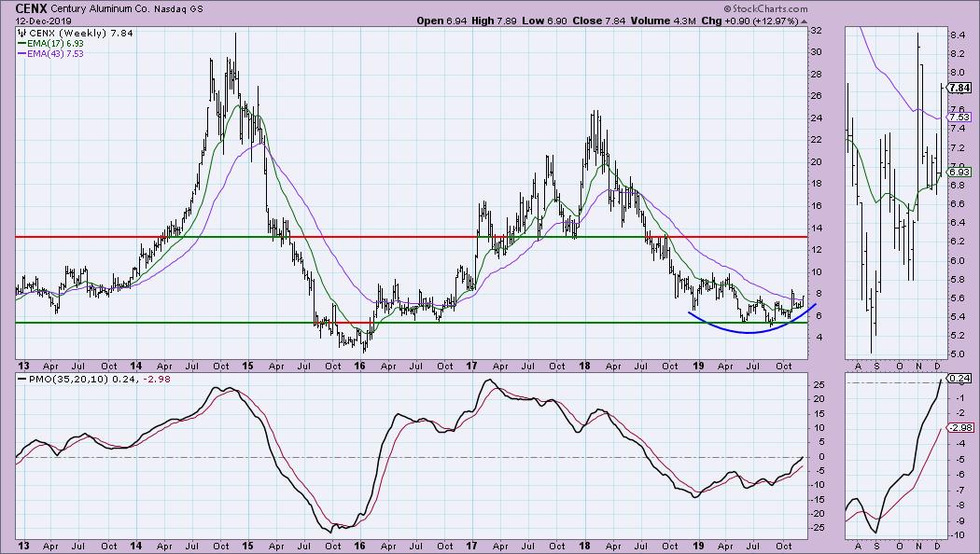The height and width of the screenshot is (554, 980).
Task: Click the red horizontal resistance line near 13
Action: (x=412, y=237)
